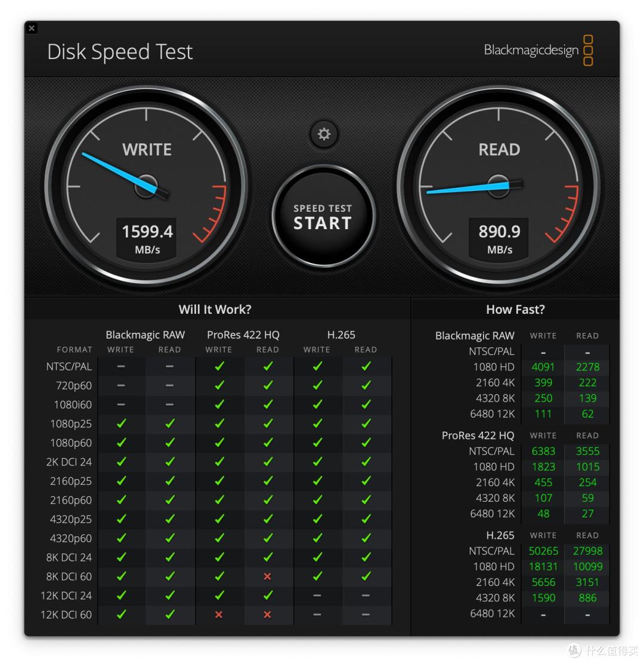Click the 12K DCI 24 ProRes write checkmark
The height and width of the screenshot is (664, 644).
219,595
